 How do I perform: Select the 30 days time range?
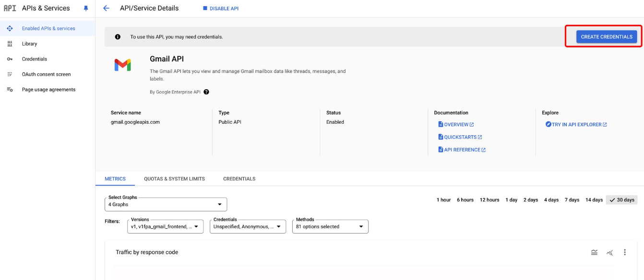(x=621, y=200)
